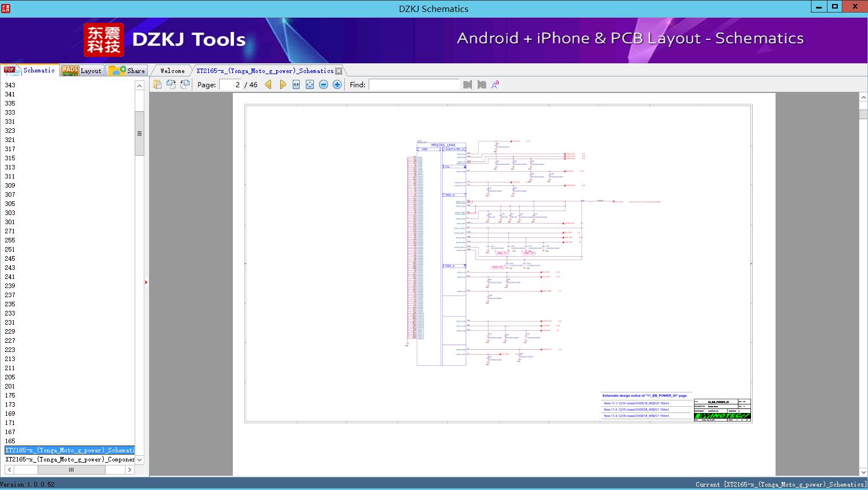Click the find previous icon
Image resolution: width=868 pixels, height=490 pixels.
[x=468, y=84]
